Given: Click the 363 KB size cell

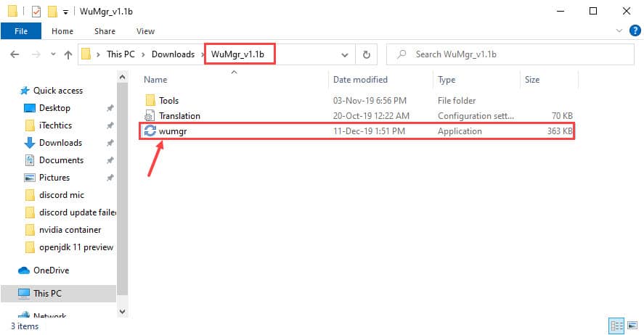Looking at the screenshot, I should click(x=559, y=131).
